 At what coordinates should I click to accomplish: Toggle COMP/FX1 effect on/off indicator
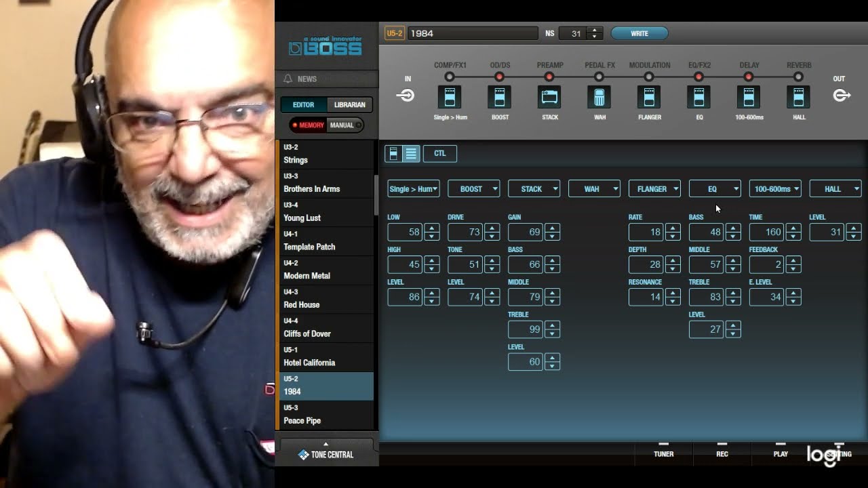click(x=450, y=77)
